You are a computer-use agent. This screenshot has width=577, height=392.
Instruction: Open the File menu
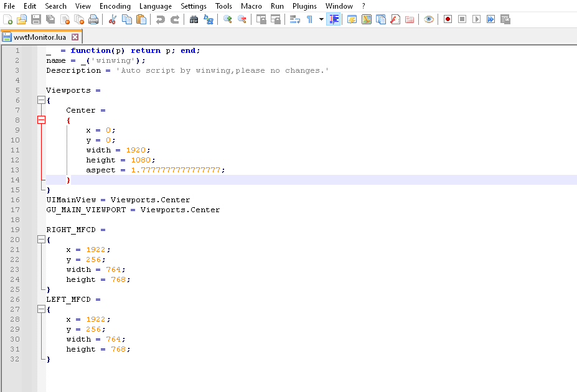point(9,6)
